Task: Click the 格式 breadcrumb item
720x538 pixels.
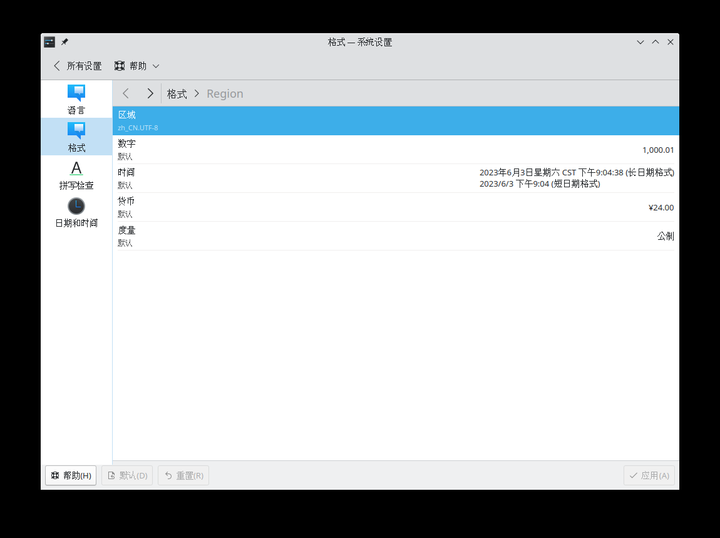Action: point(177,94)
